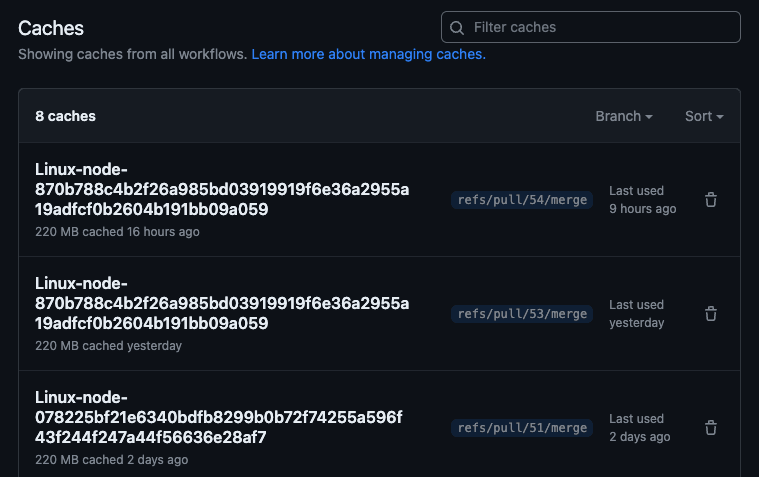The width and height of the screenshot is (759, 477).
Task: Click the Last used 9 hours ago text
Action: tap(642, 200)
